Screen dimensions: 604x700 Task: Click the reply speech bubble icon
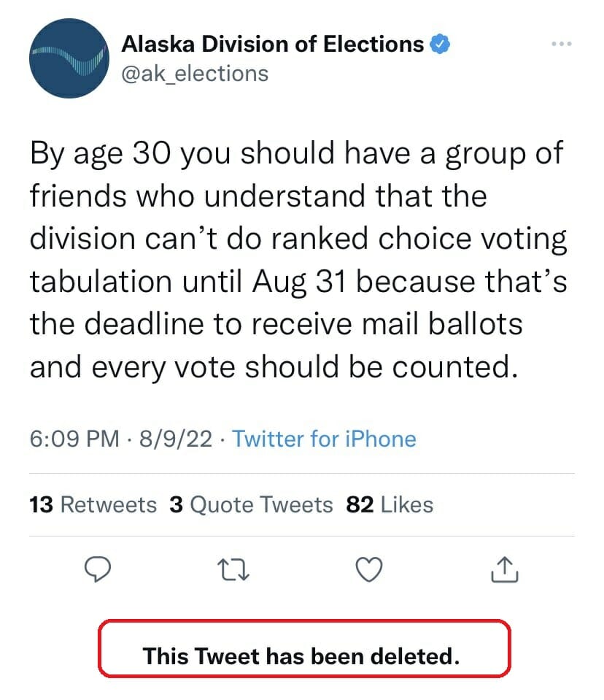[98, 569]
